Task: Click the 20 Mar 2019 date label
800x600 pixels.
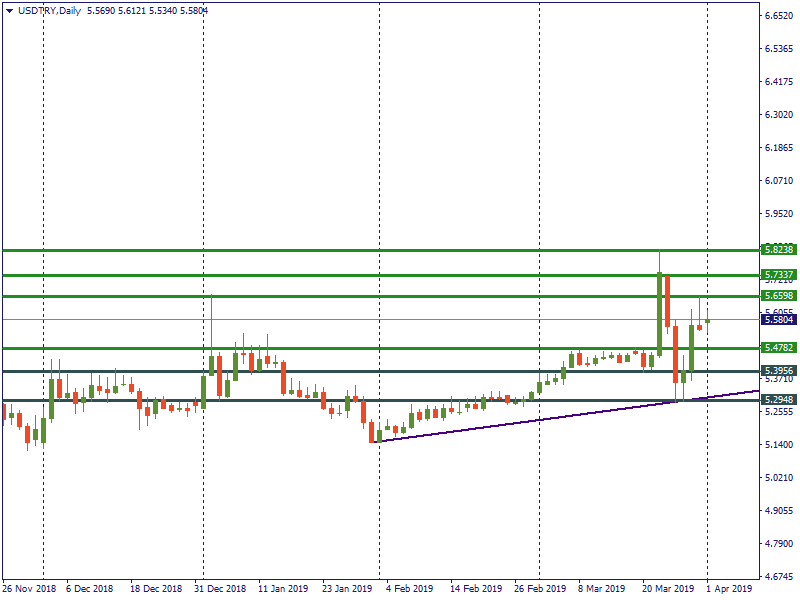Action: coord(667,589)
